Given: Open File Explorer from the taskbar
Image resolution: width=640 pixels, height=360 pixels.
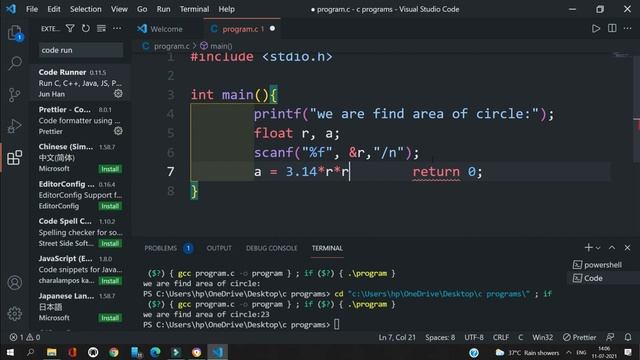Looking at the screenshot, I should (x=51, y=352).
